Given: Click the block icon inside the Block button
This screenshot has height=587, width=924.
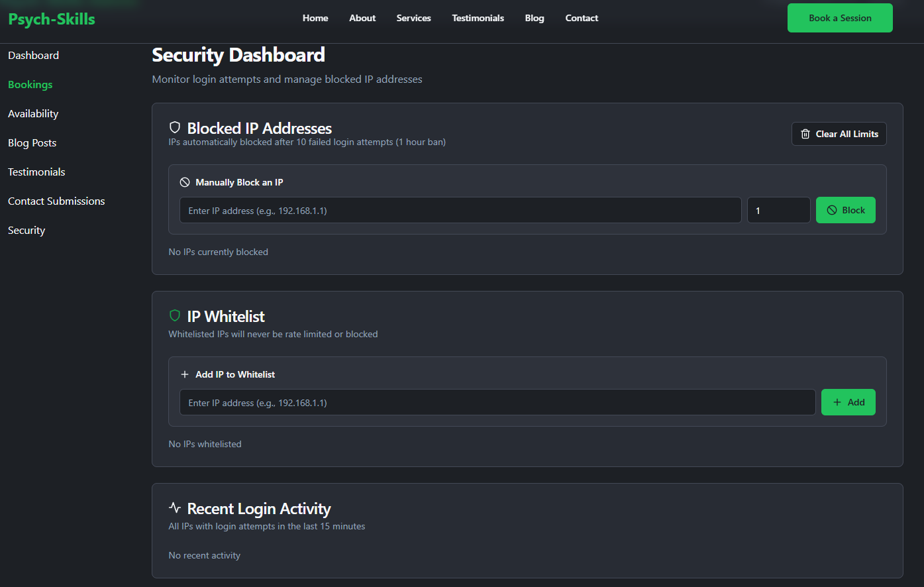Looking at the screenshot, I should 833,210.
